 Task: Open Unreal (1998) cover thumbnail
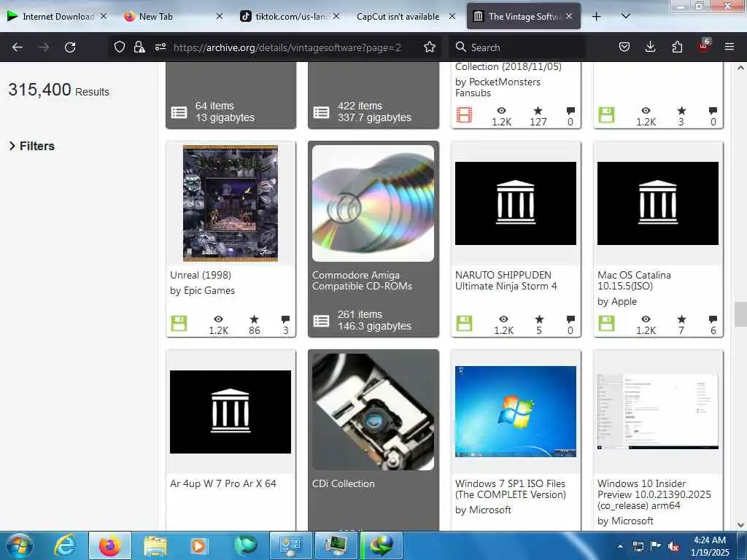pyautogui.click(x=231, y=203)
